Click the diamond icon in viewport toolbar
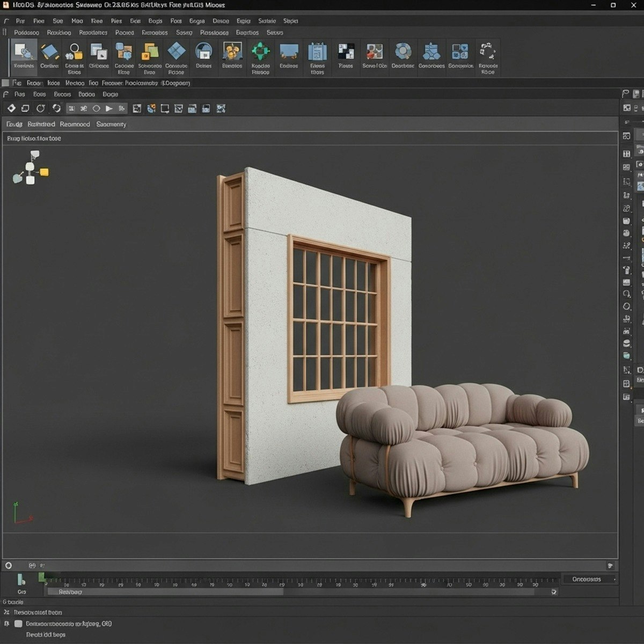Image resolution: width=644 pixels, height=644 pixels. click(11, 108)
